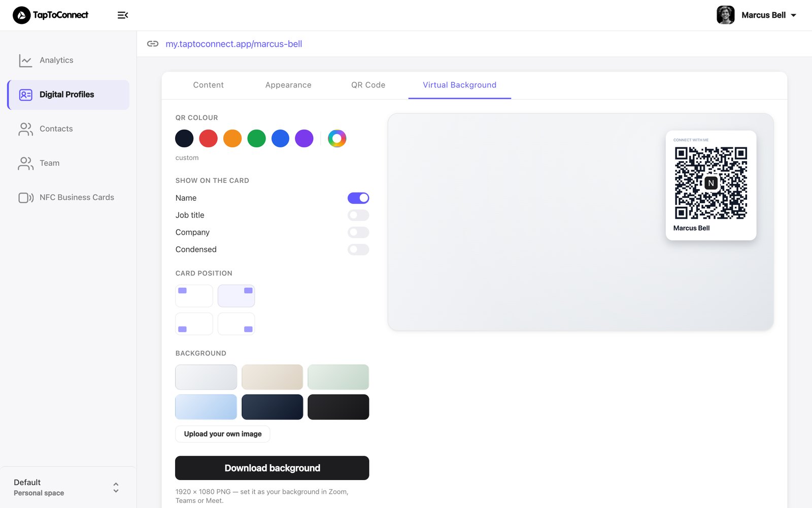Open the Team section
Screen dimensions: 812x508
pos(68,163)
